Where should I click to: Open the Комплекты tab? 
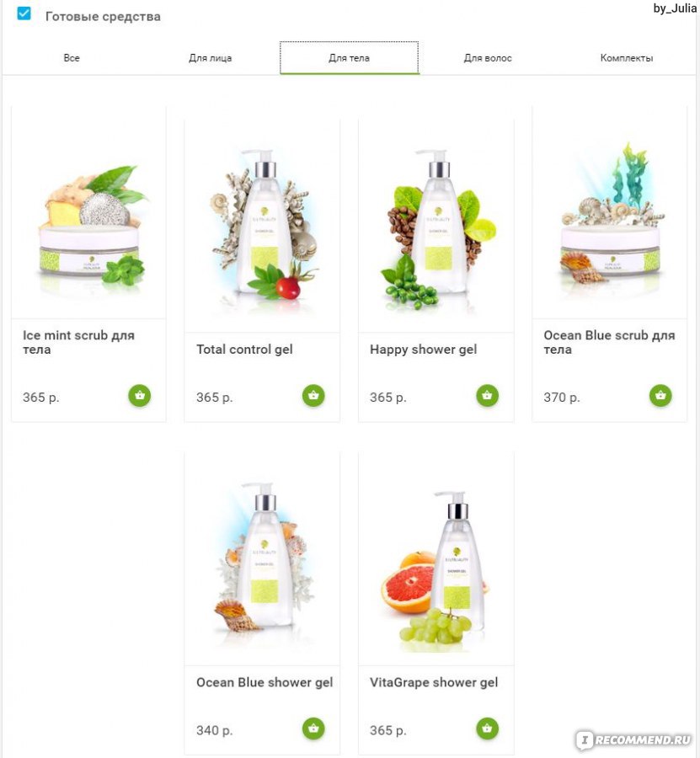(627, 58)
